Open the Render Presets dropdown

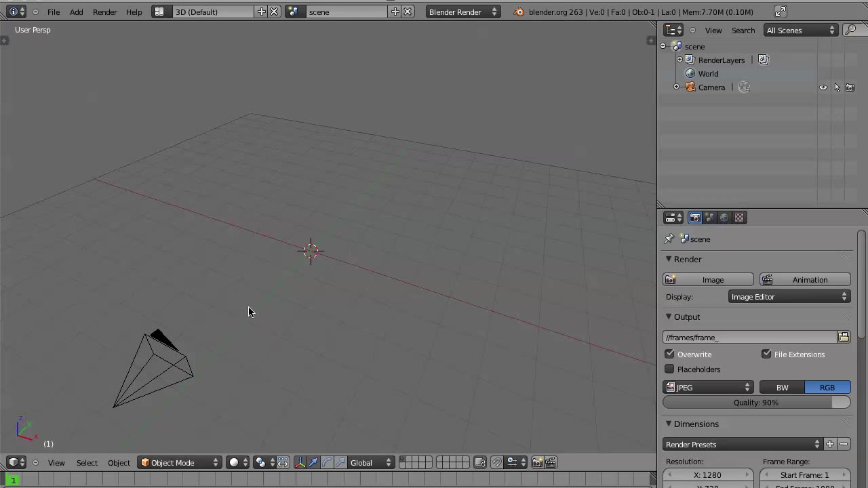click(743, 444)
